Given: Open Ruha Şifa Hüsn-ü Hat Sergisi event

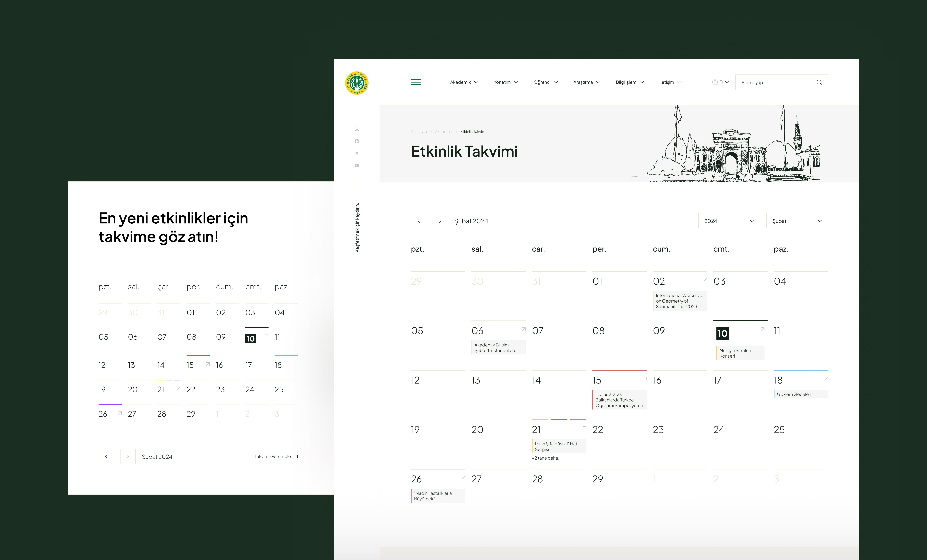Looking at the screenshot, I should click(x=559, y=446).
